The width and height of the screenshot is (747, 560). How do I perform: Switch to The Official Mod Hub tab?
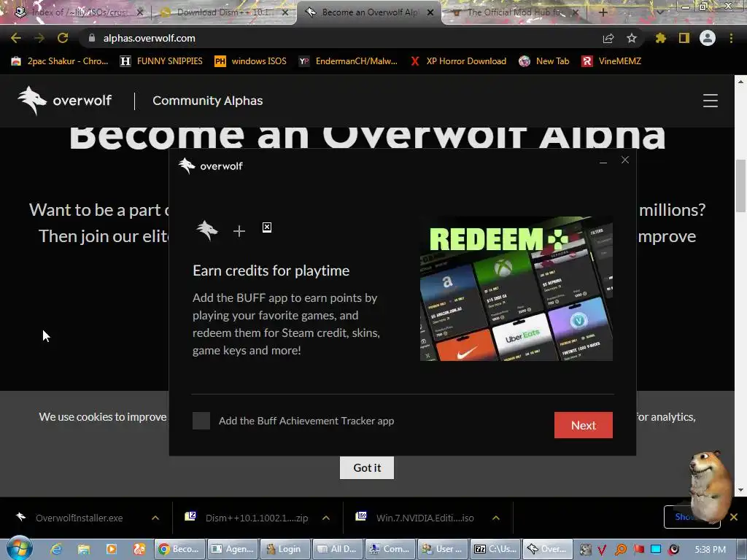point(514,12)
